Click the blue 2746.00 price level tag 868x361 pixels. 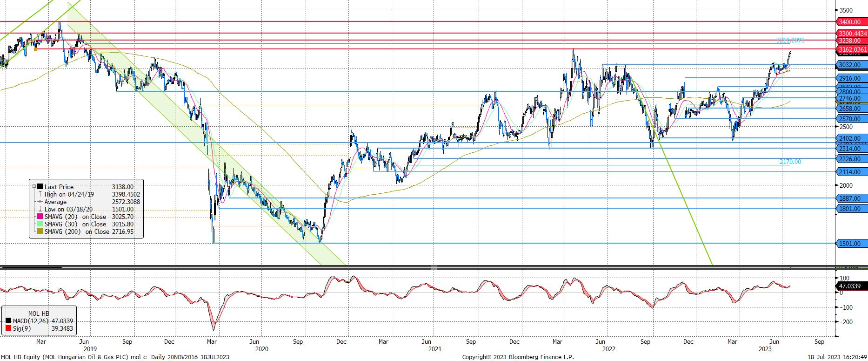[x=852, y=98]
